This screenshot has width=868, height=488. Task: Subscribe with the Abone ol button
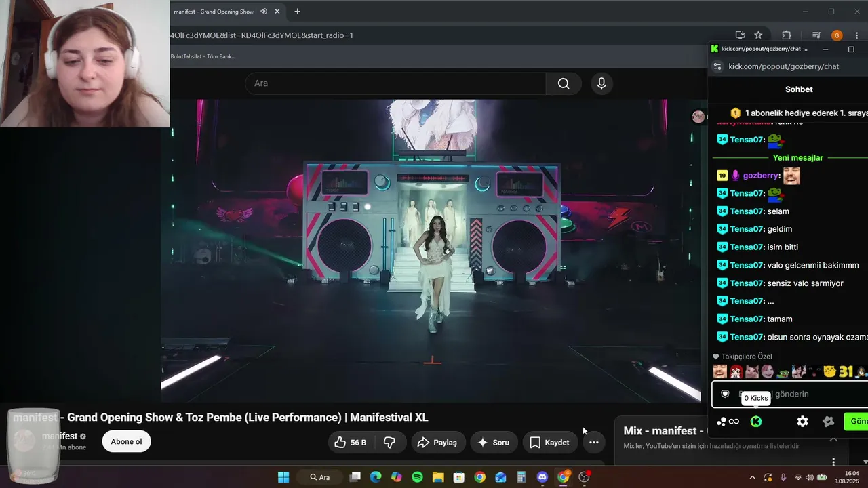(126, 441)
